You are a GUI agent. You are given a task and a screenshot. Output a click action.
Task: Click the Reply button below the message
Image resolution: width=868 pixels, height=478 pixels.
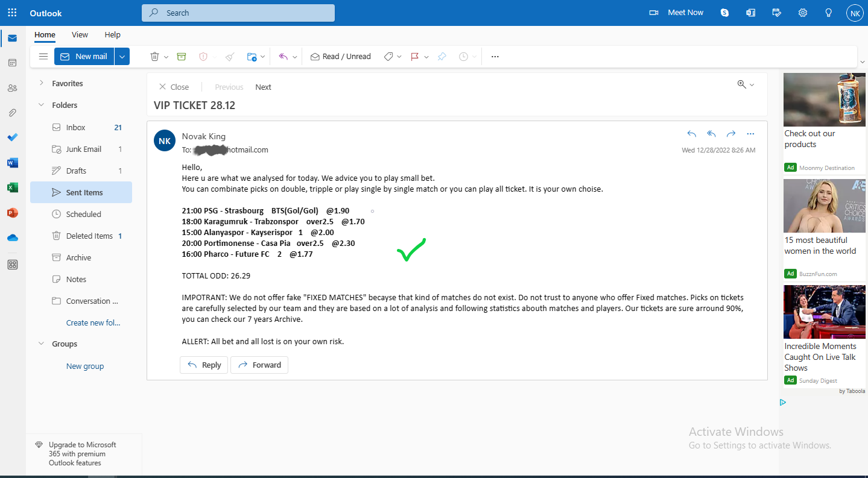(204, 365)
